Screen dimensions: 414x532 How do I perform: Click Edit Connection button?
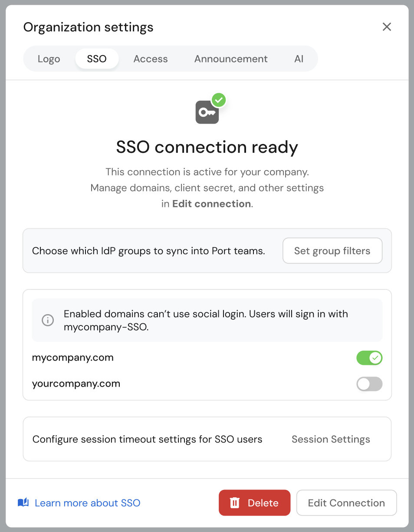(346, 503)
